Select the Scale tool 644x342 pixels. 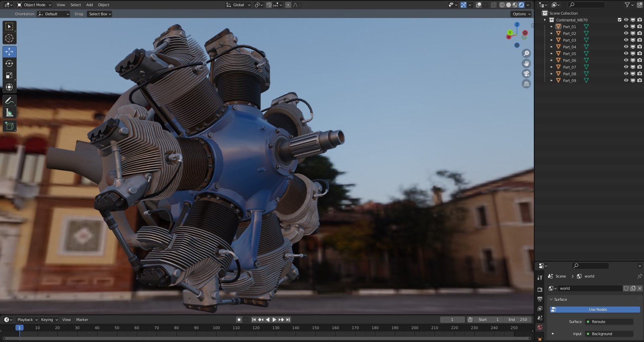[x=9, y=75]
